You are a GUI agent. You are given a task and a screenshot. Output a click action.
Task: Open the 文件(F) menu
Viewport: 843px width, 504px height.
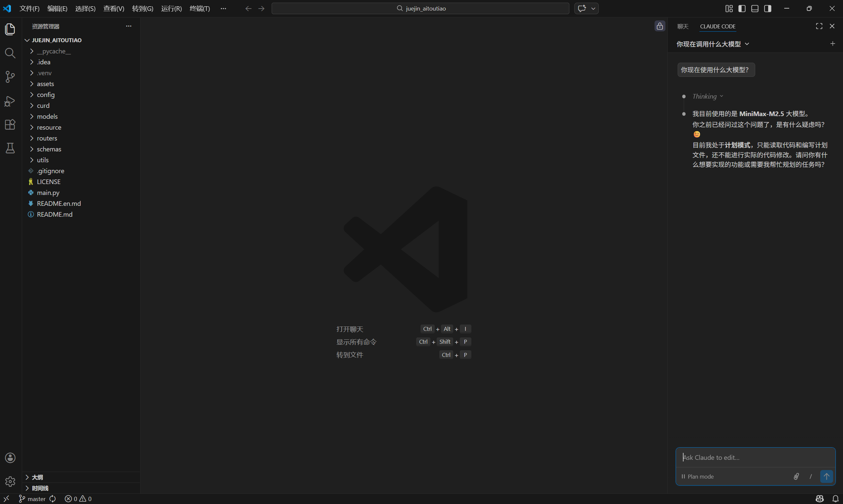coord(30,9)
